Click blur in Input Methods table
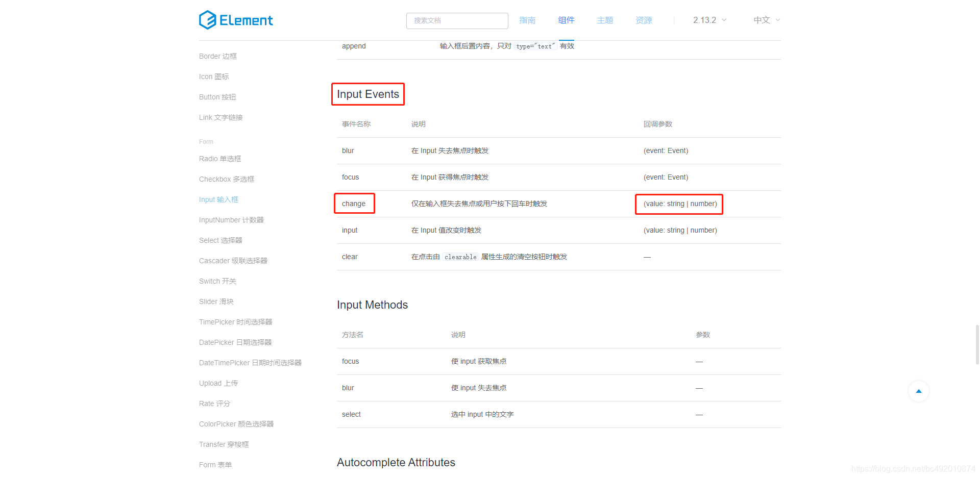980x478 pixels. coord(348,388)
